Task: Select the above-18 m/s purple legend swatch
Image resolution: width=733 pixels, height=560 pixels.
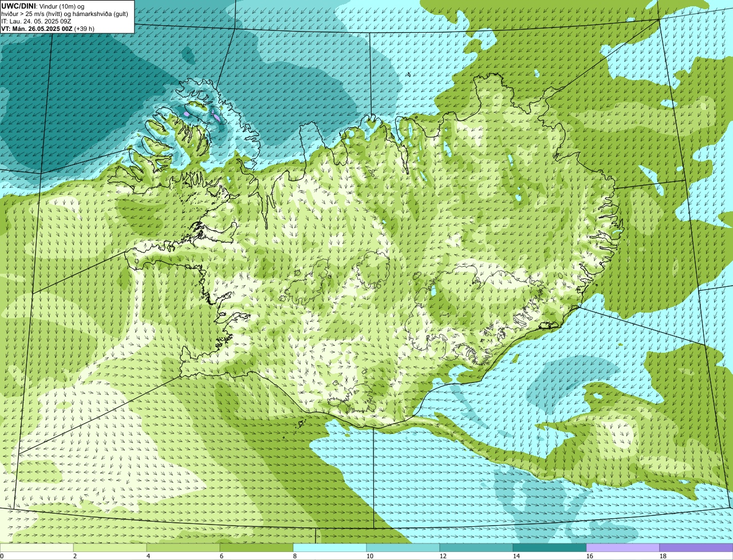Action: coord(696,548)
